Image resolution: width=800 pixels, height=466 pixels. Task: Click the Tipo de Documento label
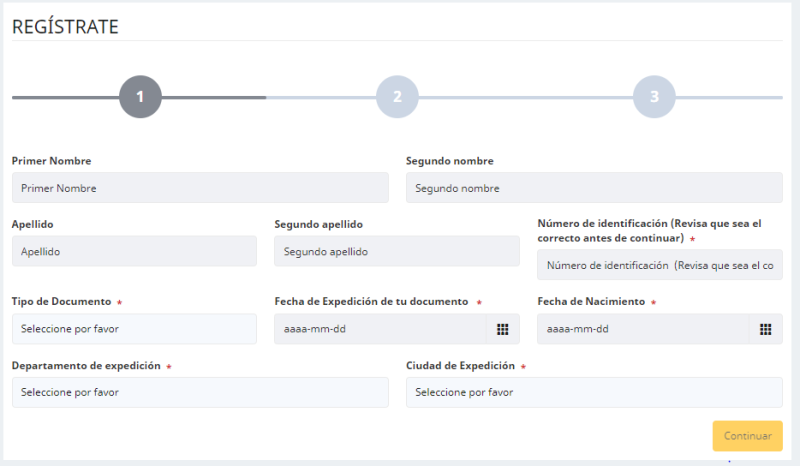(61, 301)
